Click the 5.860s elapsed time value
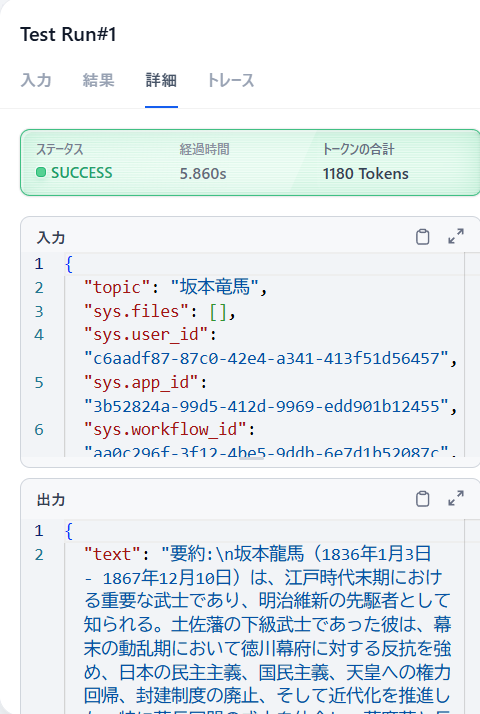The width and height of the screenshot is (480, 714). pyautogui.click(x=203, y=173)
